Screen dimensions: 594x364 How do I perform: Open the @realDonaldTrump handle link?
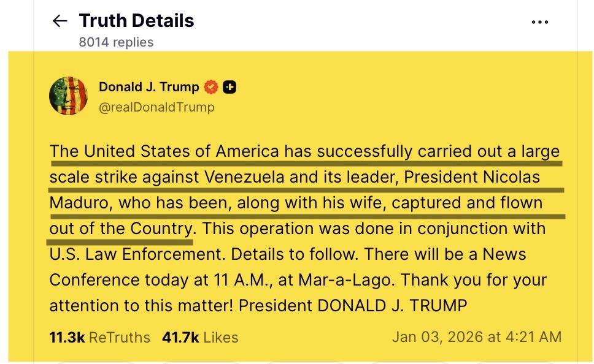[x=156, y=107]
